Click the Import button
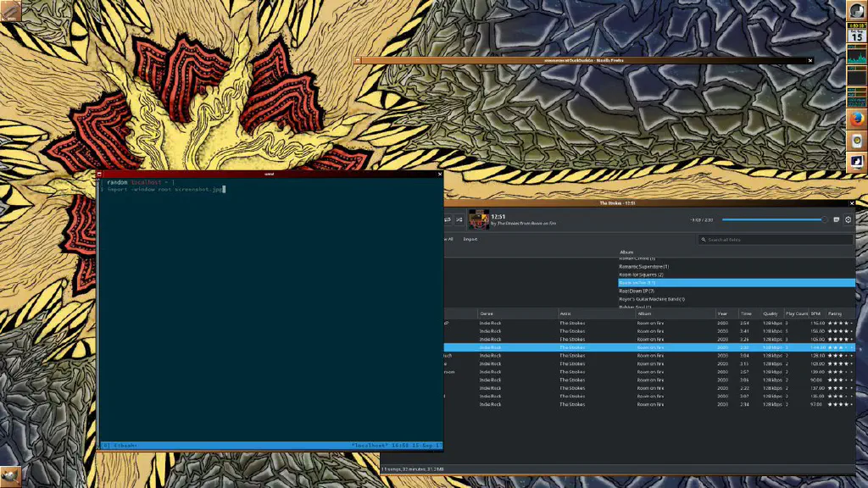868x488 pixels. (470, 239)
